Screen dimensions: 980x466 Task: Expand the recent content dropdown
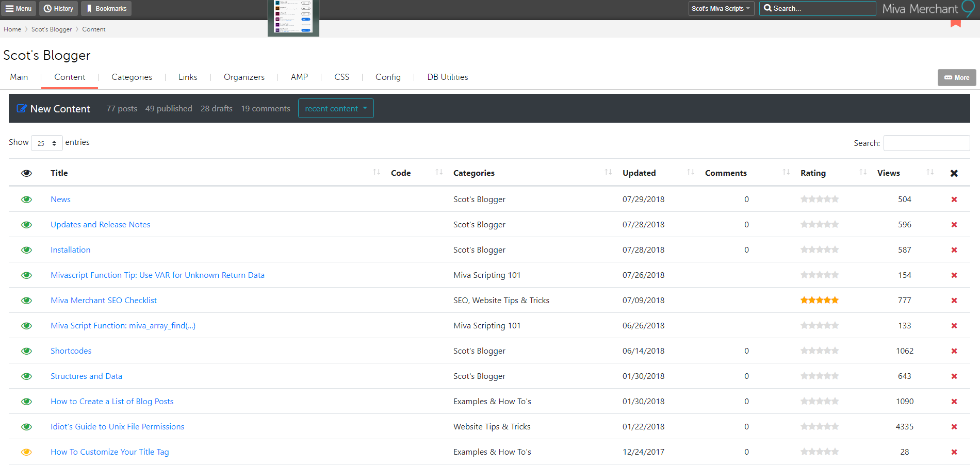point(336,109)
